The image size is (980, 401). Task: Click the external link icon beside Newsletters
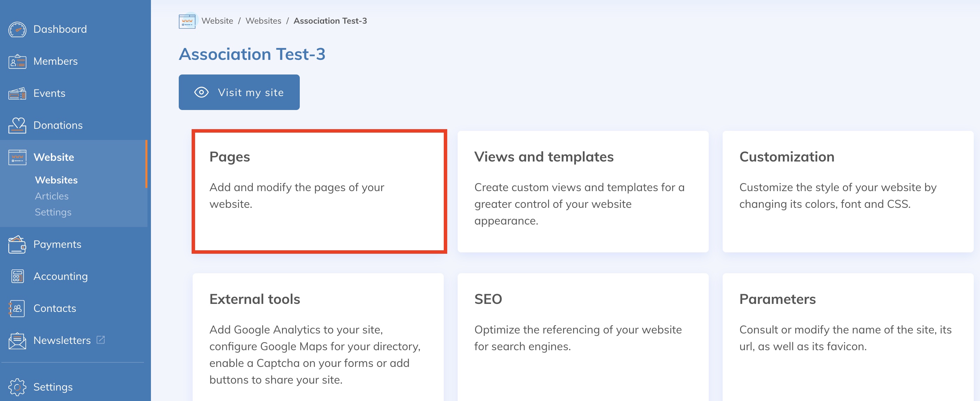coord(101,340)
